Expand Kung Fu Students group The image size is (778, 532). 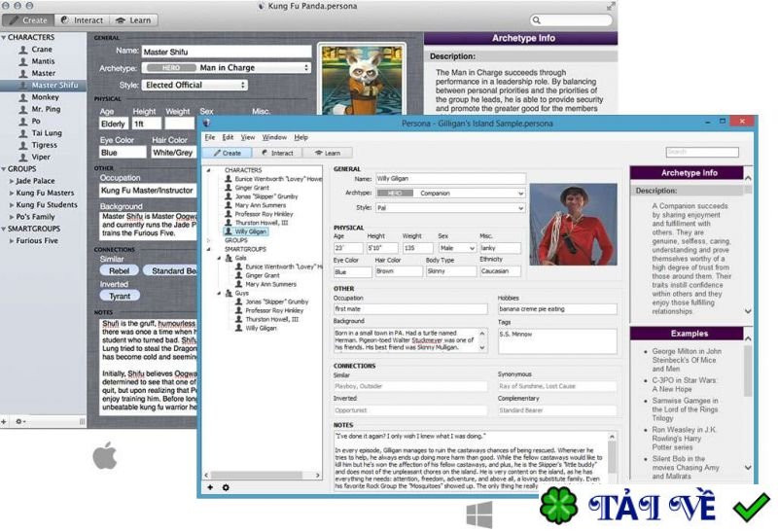point(12,205)
